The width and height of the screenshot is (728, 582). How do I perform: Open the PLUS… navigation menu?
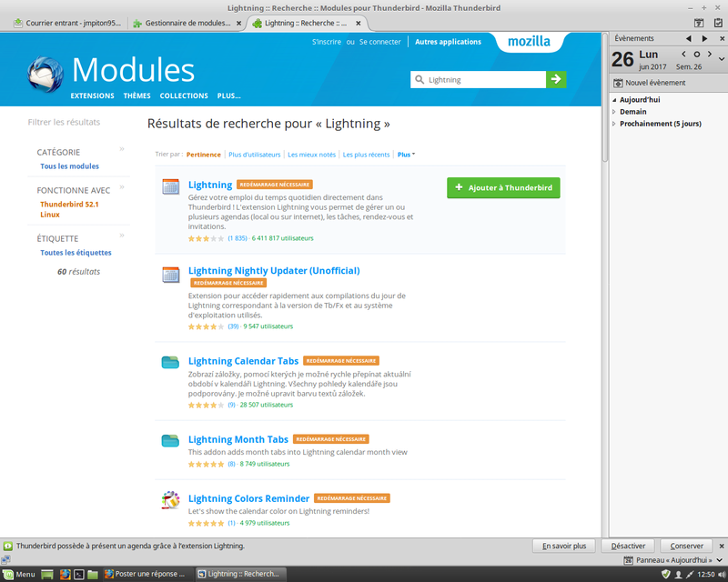[x=229, y=95]
